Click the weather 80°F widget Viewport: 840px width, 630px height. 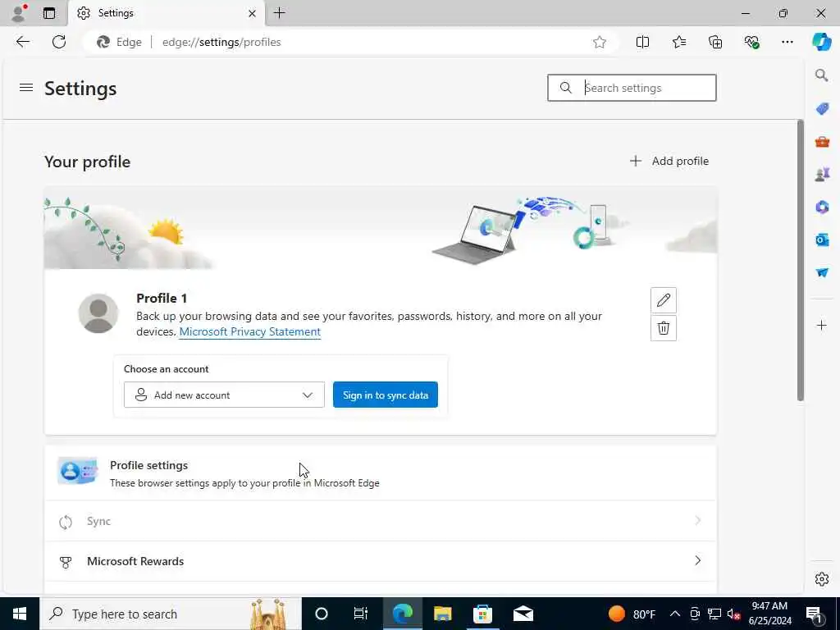coord(632,614)
